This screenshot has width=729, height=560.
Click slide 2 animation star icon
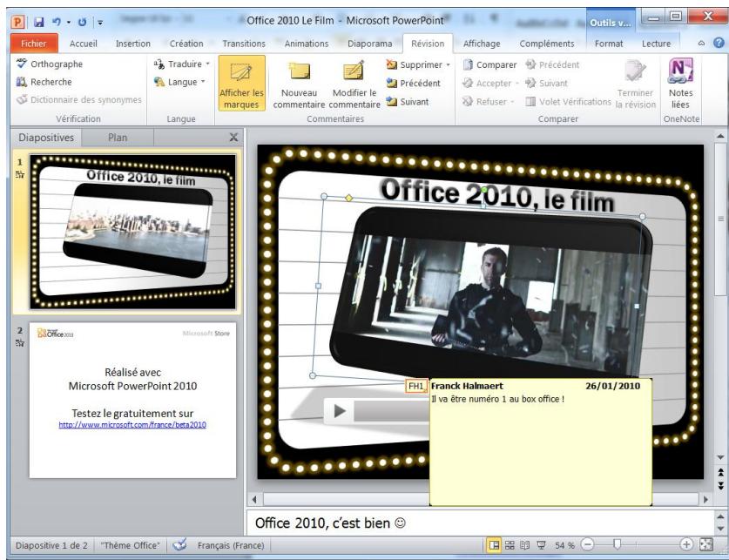pos(19,343)
